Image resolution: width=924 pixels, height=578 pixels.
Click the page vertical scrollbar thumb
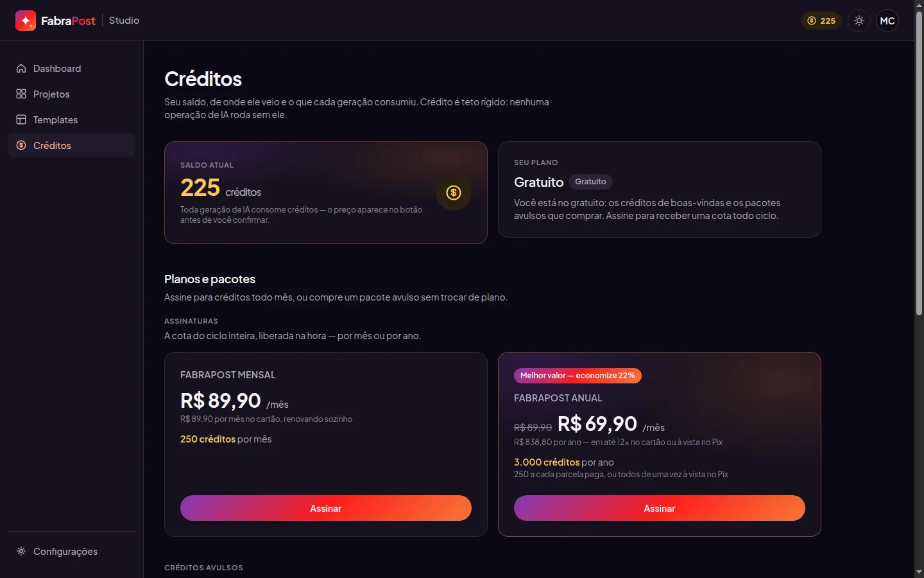coord(919,164)
